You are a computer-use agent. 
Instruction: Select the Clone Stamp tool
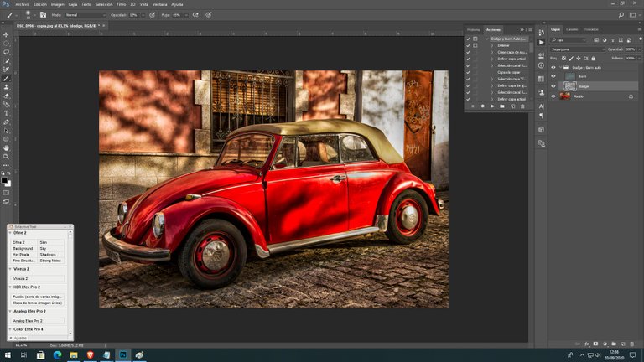(6, 87)
